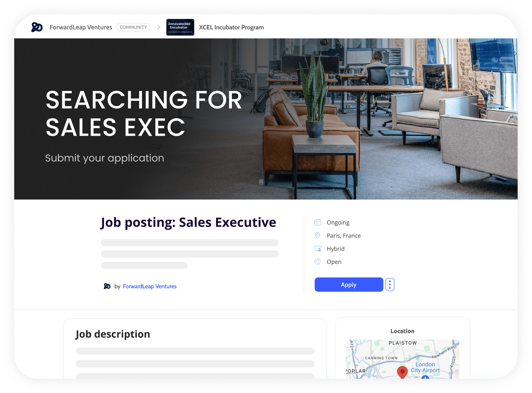Open the Innovate360 Incubator program thumbnail
This screenshot has height=393, width=532.
[x=180, y=27]
